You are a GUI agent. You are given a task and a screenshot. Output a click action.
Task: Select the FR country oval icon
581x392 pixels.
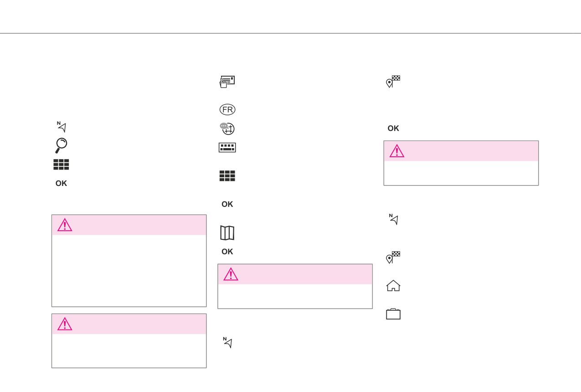pos(227,109)
